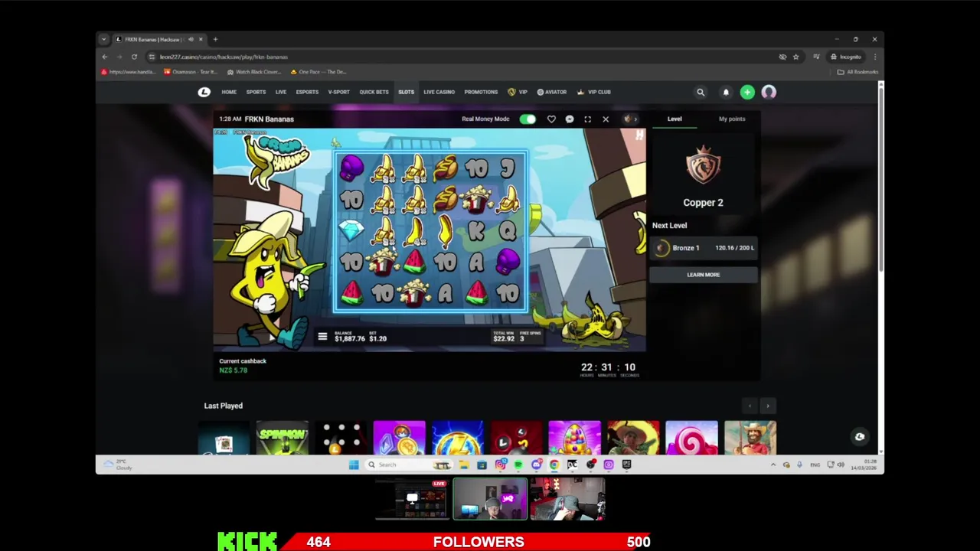Open Chrome from the taskbar
This screenshot has width=980, height=551.
pos(554,465)
